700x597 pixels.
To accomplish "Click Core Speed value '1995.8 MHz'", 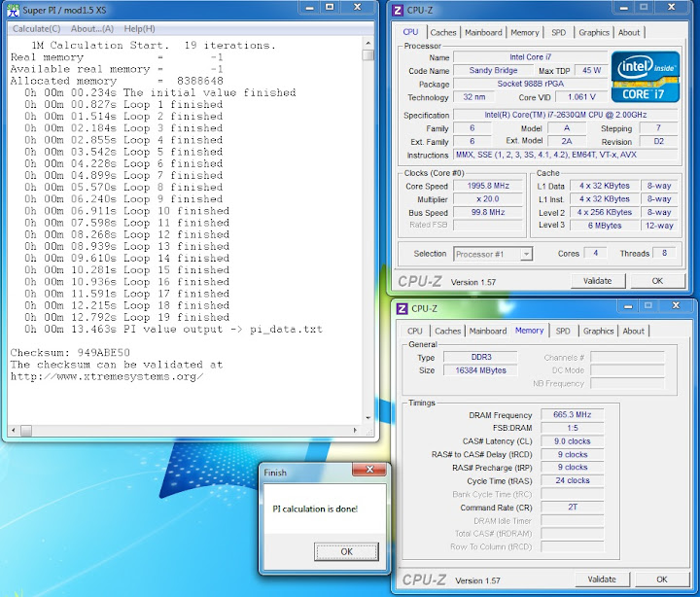I will click(x=488, y=186).
